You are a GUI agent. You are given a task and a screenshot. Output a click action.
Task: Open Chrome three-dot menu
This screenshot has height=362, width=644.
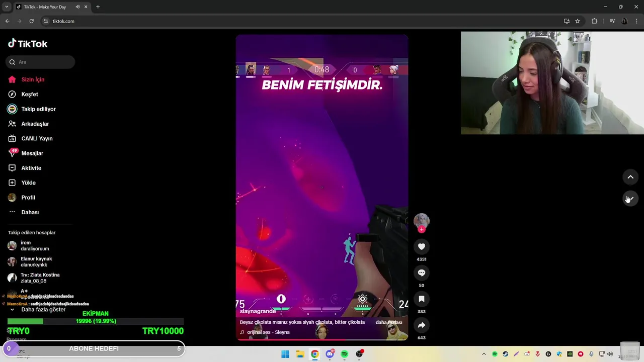pos(636,21)
